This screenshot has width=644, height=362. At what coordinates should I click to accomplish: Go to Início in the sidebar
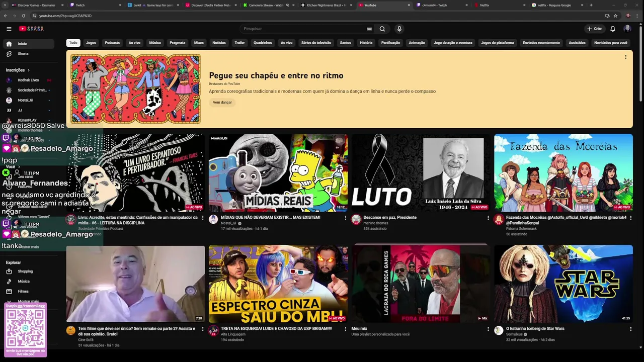tap(28, 44)
